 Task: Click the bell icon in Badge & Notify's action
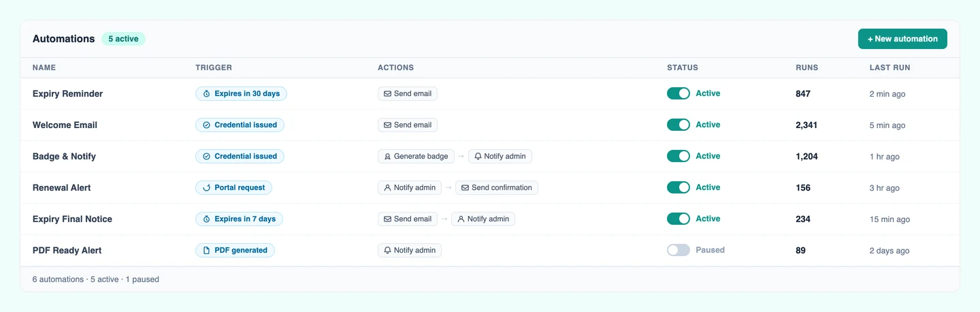[478, 157]
